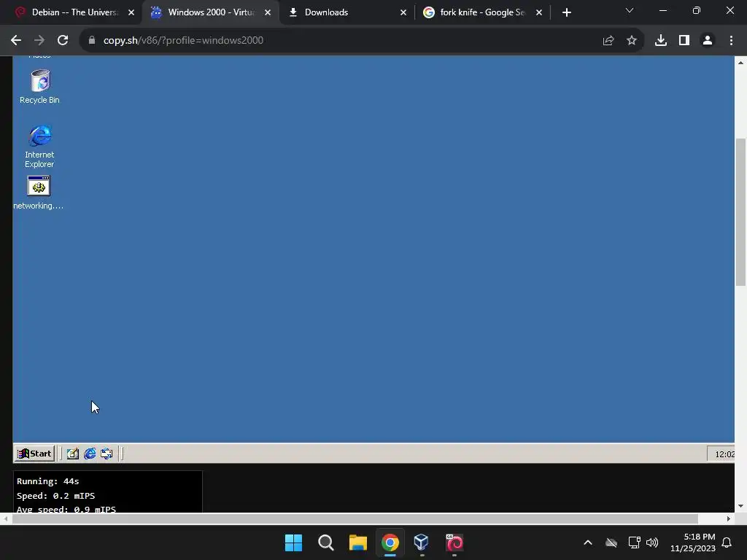
Task: Open Chrome profile avatar menu
Action: [708, 41]
